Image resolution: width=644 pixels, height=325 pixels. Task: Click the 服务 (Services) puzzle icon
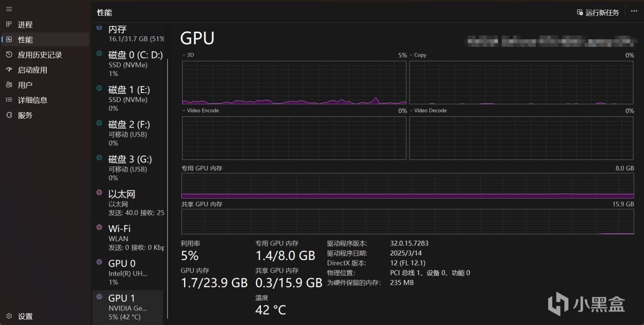tap(9, 115)
